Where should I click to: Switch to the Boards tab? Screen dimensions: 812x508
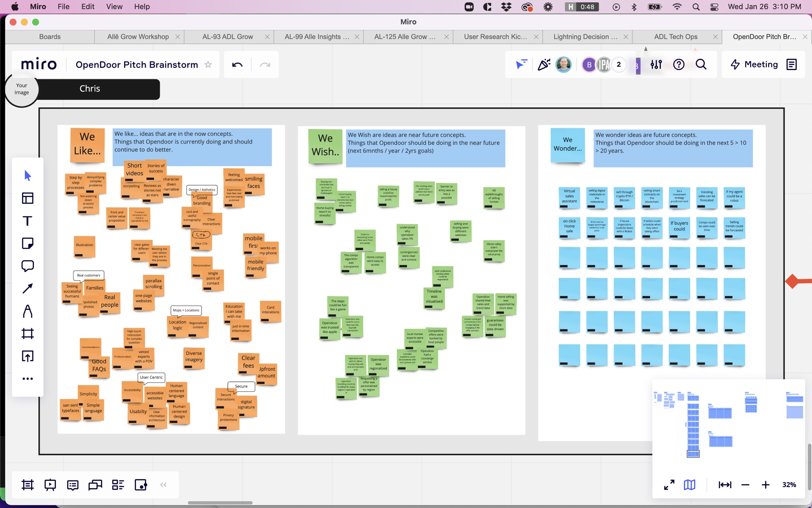pyautogui.click(x=50, y=37)
